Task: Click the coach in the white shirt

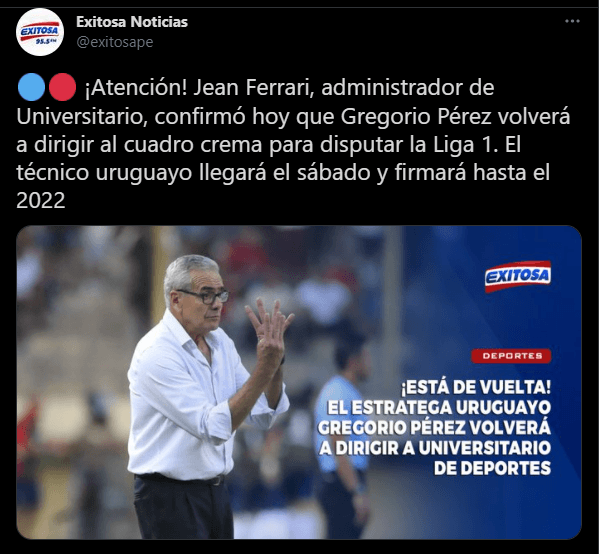Action: coord(202,397)
